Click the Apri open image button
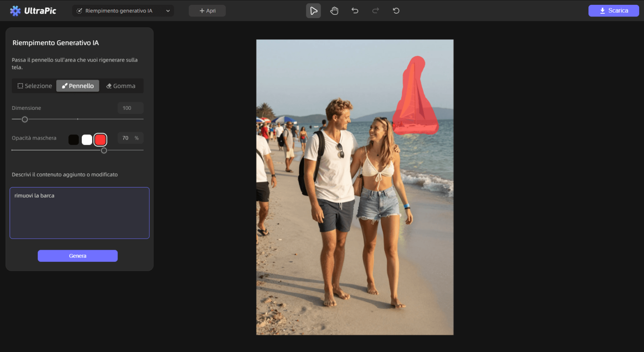644x352 pixels. [207, 11]
